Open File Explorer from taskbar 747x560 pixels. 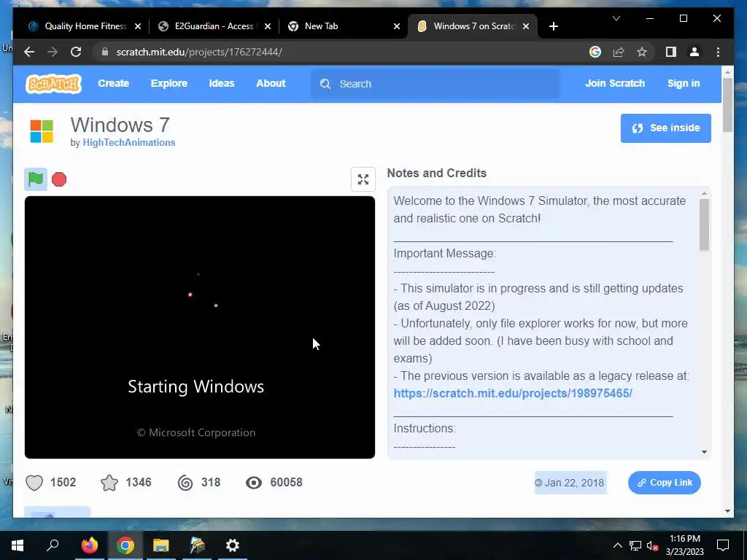161,545
